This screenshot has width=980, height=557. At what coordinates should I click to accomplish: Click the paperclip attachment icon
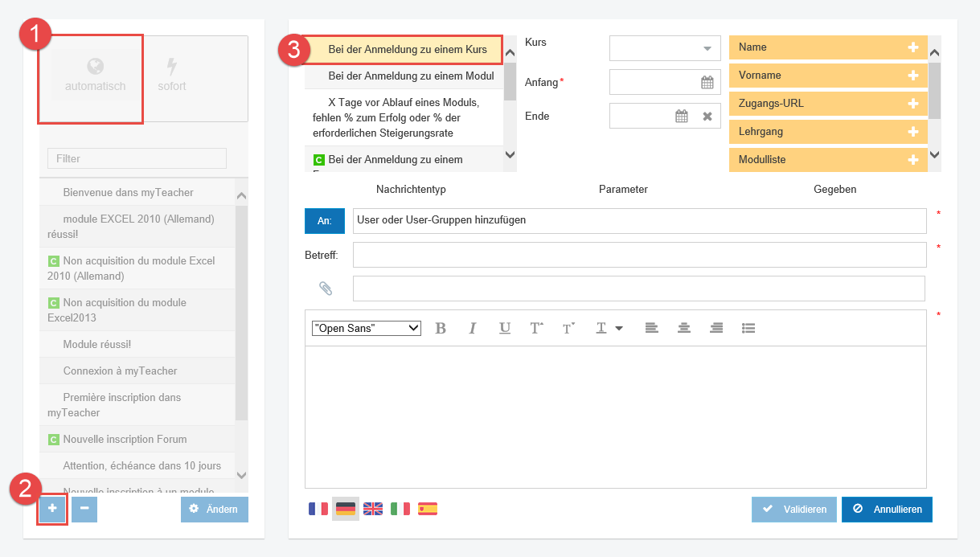click(326, 288)
